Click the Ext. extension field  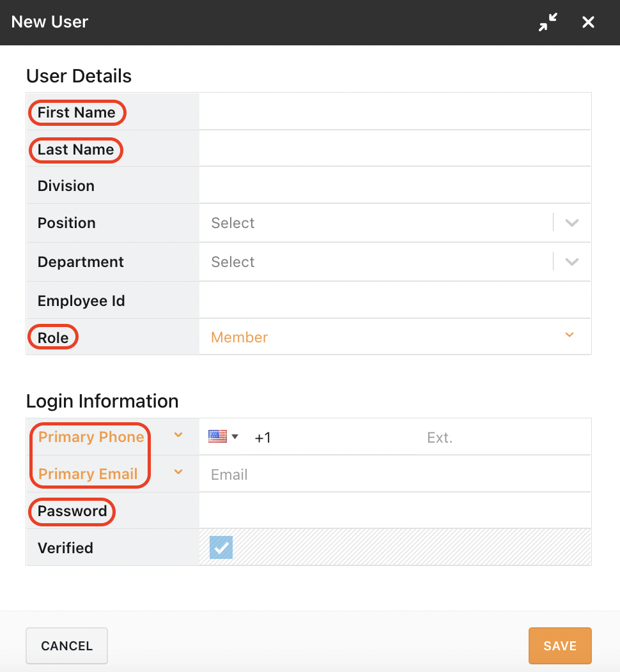tap(506, 438)
